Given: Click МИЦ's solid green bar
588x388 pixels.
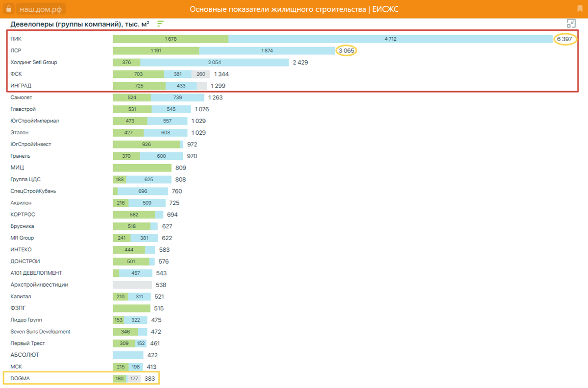Looking at the screenshot, I should (x=142, y=168).
